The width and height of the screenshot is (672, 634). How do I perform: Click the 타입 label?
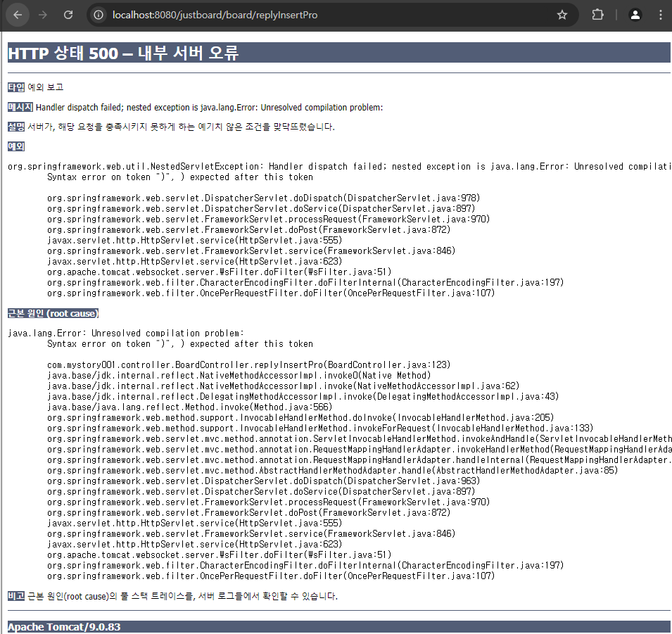point(16,87)
